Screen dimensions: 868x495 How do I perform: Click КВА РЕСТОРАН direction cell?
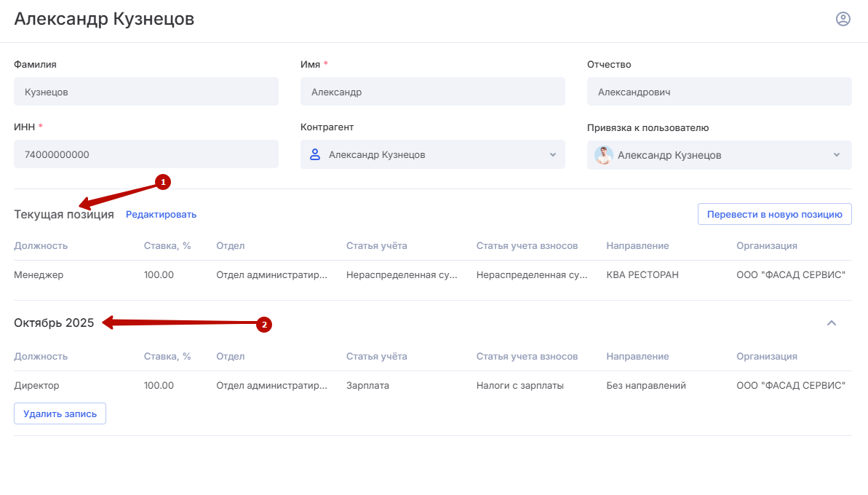pos(642,275)
